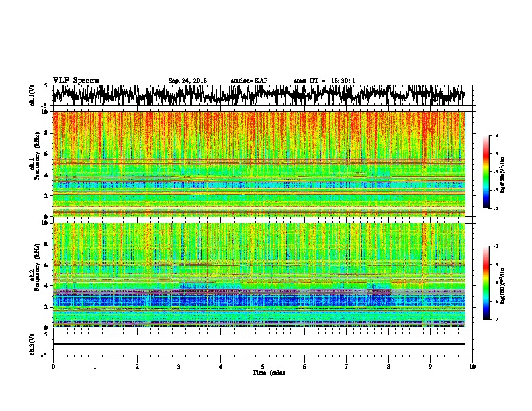
Task: Click the time axis tick label "3"
Action: coord(179,367)
